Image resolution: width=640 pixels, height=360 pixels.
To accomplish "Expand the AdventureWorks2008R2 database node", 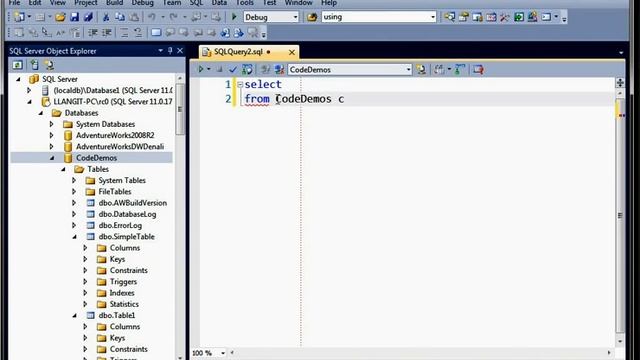I will pos(51,135).
